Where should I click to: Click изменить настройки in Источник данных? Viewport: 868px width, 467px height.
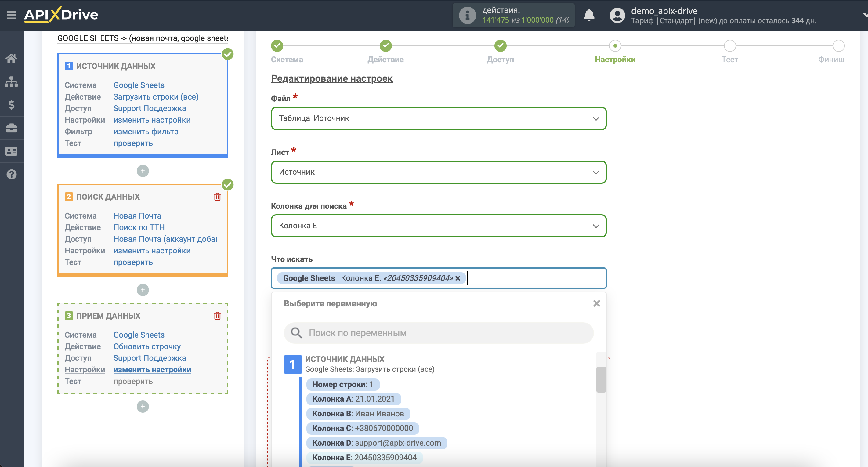pyautogui.click(x=152, y=120)
